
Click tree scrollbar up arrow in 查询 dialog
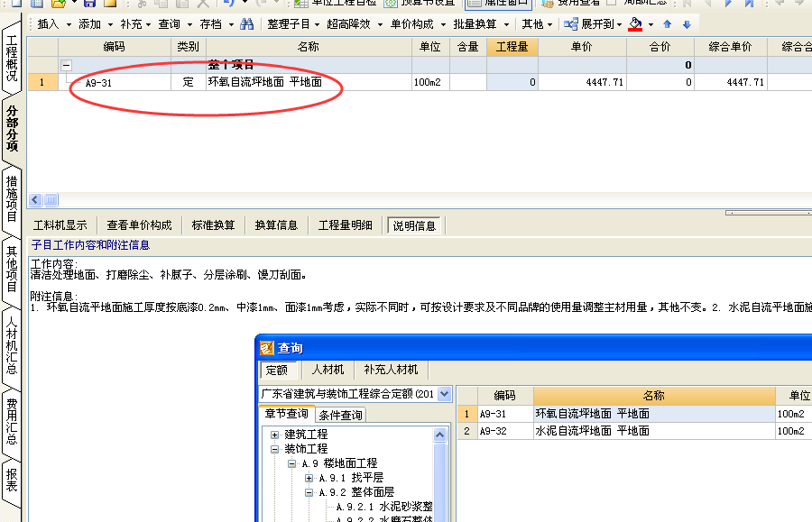coord(439,435)
